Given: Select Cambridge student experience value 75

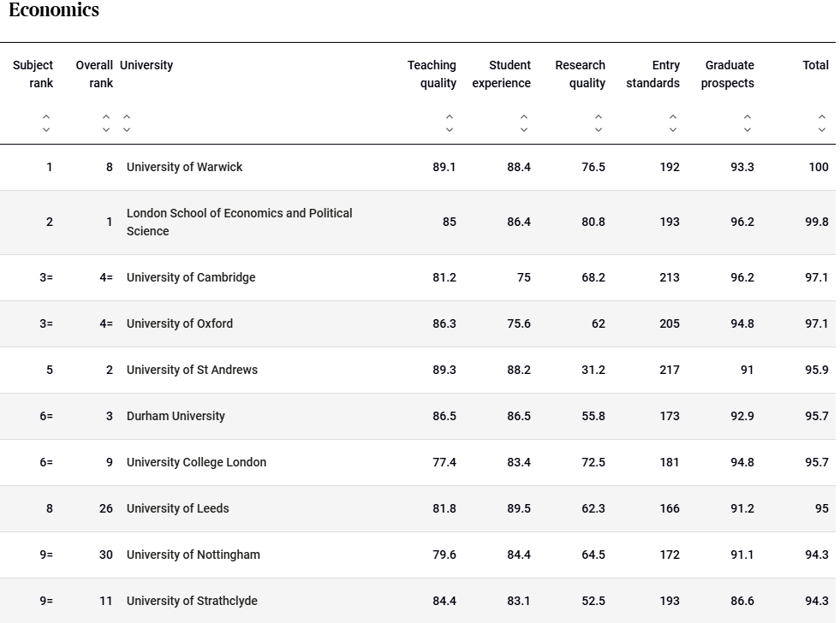Looking at the screenshot, I should click(x=524, y=277).
